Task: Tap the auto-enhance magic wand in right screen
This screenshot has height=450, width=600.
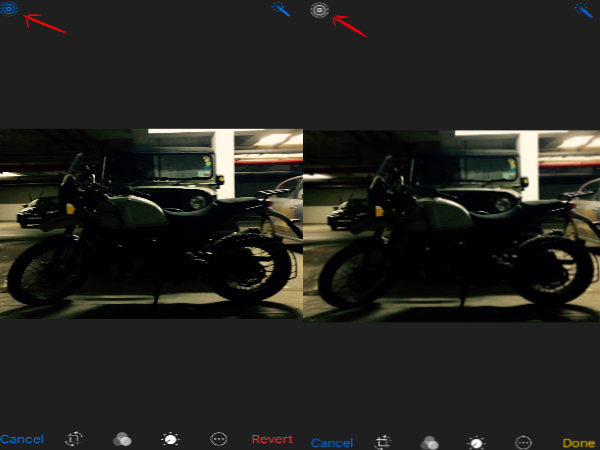Action: click(x=586, y=9)
